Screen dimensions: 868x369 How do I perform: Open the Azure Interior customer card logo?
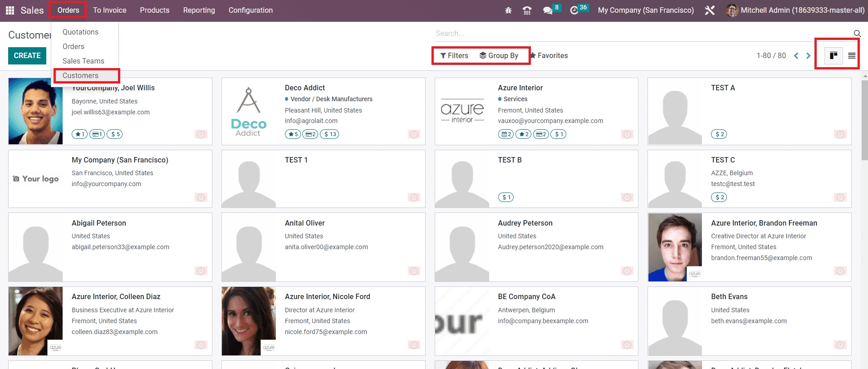[462, 111]
